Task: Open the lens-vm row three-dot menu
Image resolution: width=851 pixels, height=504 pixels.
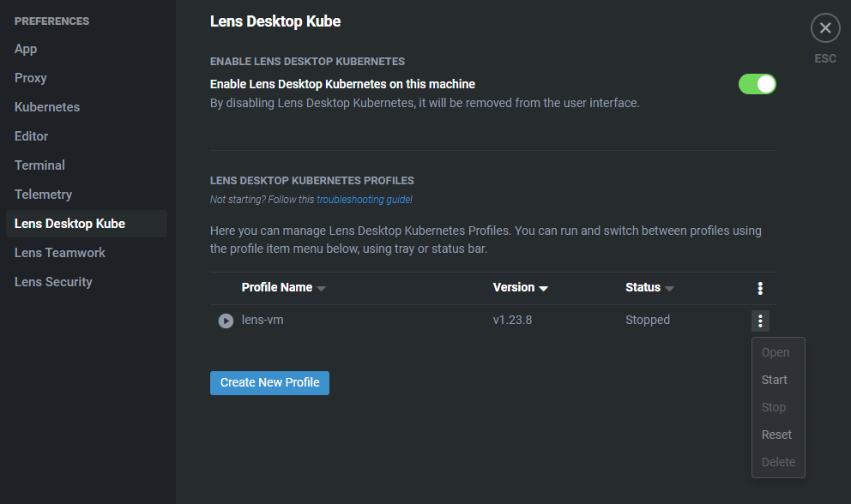Action: coord(760,321)
